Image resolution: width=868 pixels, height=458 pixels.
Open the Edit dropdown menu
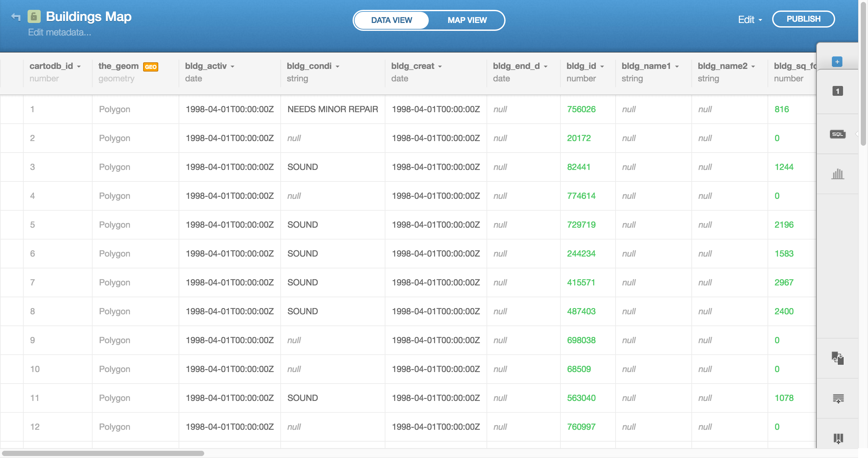pos(750,20)
